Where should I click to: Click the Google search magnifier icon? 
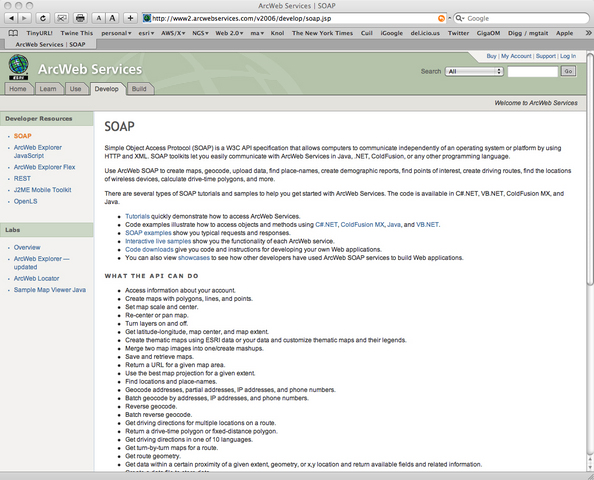coord(460,18)
